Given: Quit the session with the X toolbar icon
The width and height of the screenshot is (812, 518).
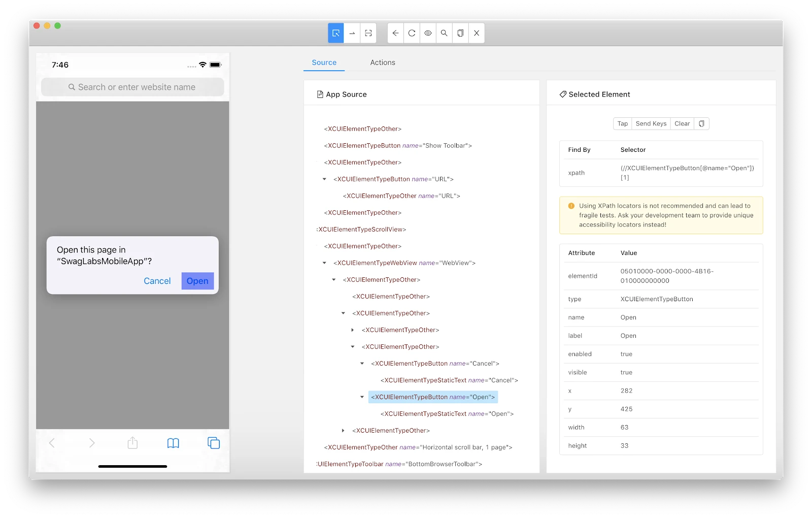Looking at the screenshot, I should tap(477, 33).
